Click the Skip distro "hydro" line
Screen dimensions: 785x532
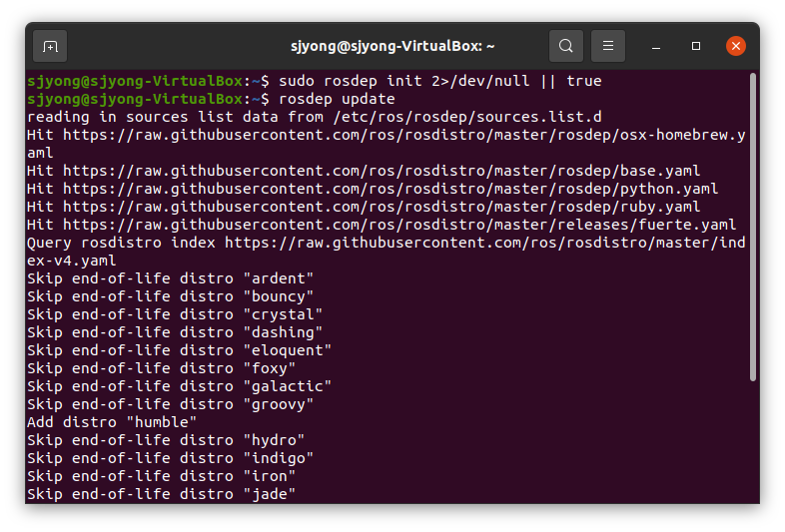tap(166, 441)
